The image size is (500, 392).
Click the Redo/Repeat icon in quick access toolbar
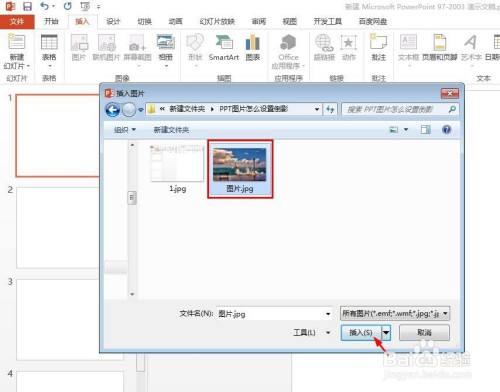pyautogui.click(x=68, y=6)
